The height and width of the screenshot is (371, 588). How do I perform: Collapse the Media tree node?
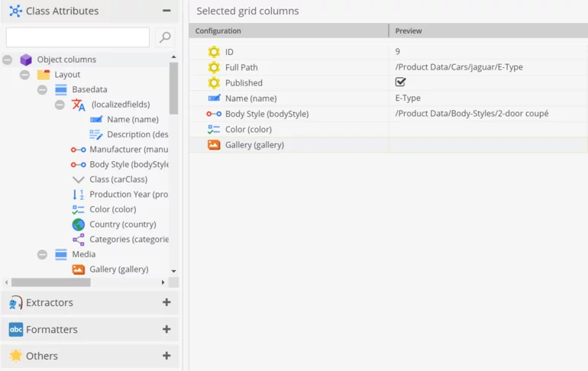pos(42,254)
